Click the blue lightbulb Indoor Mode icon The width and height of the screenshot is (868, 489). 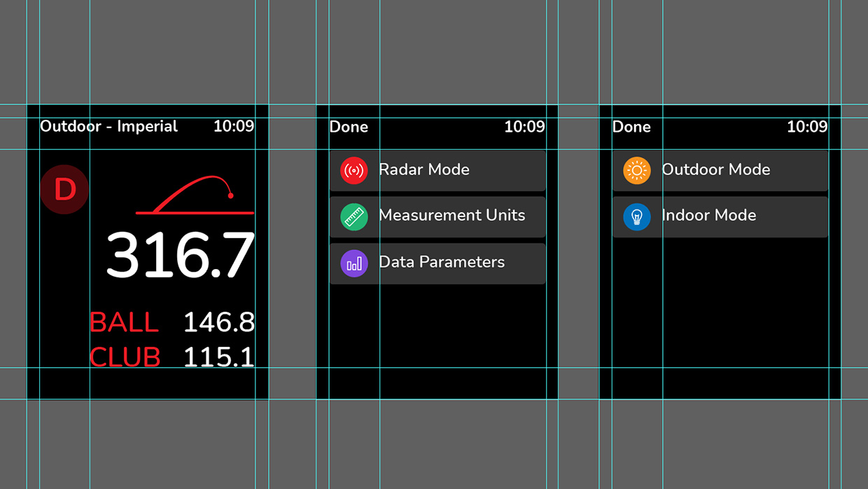tap(637, 216)
